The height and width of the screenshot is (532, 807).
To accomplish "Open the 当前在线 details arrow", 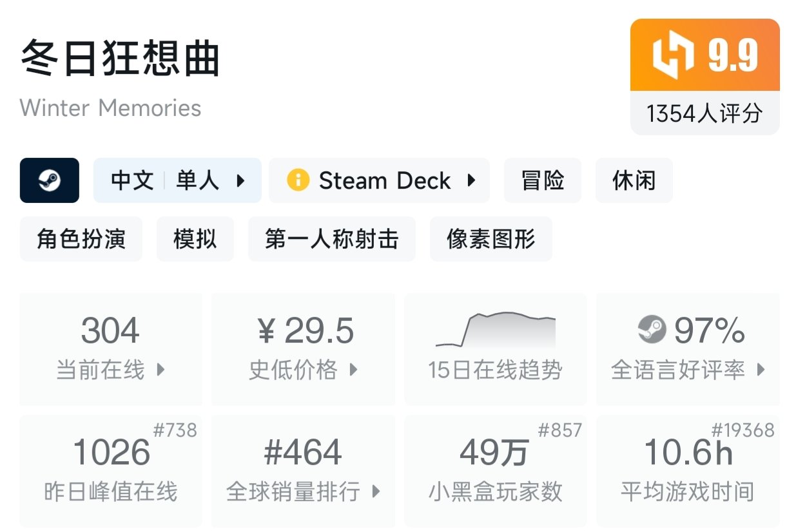I will point(161,370).
